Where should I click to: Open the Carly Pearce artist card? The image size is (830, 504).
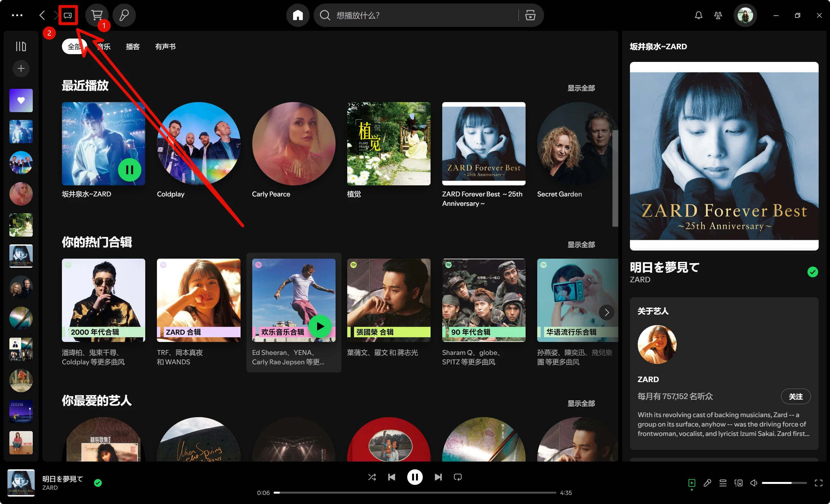point(294,150)
